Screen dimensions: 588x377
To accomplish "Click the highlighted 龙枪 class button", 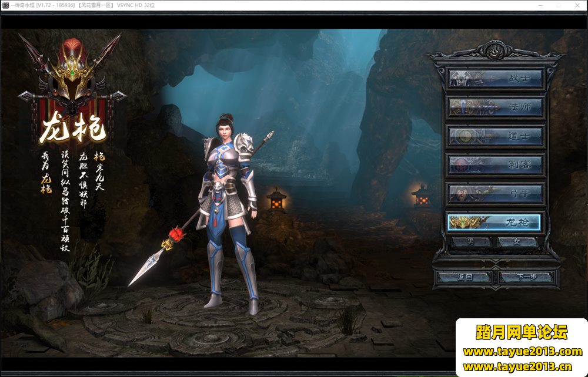I will click(495, 223).
